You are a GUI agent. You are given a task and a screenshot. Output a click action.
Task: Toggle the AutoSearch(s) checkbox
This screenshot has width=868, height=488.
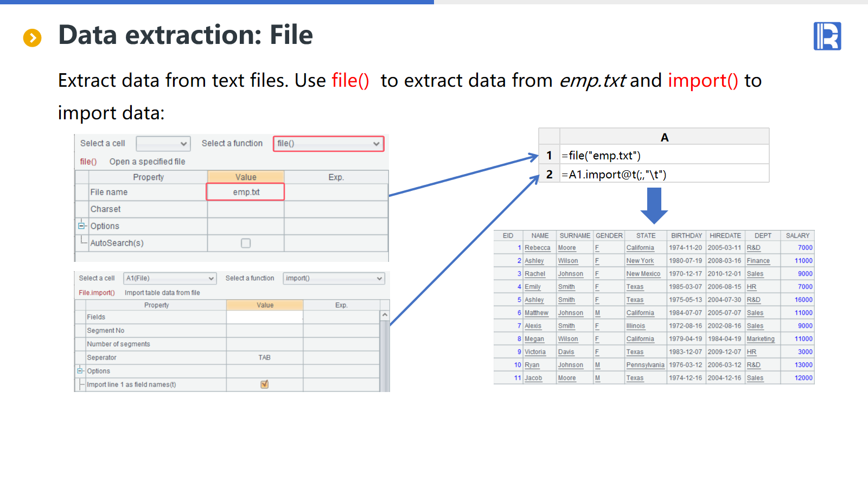[x=246, y=243]
